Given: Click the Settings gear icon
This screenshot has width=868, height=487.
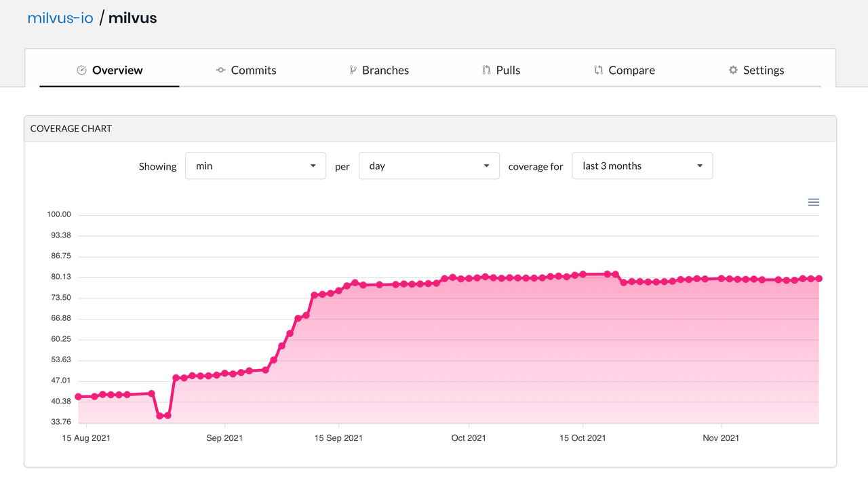Looking at the screenshot, I should pos(733,71).
